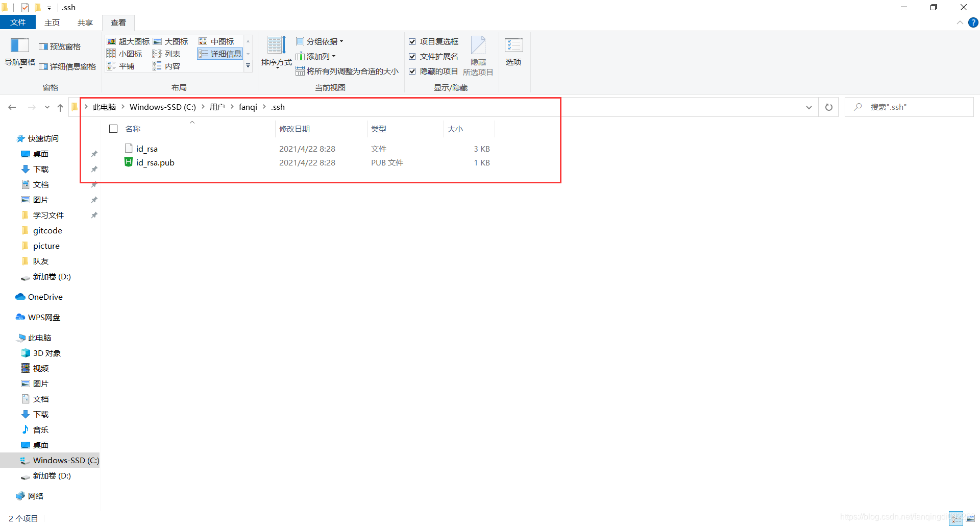Toggle file name extensions (文件扩展名)
The height and width of the screenshot is (526, 980).
tap(434, 56)
